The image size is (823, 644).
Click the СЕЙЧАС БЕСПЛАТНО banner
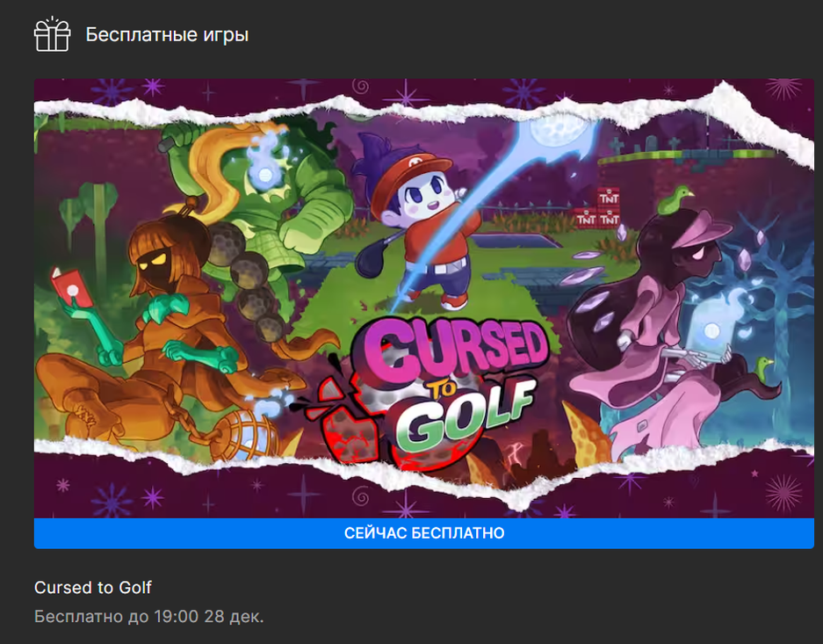pos(424,533)
